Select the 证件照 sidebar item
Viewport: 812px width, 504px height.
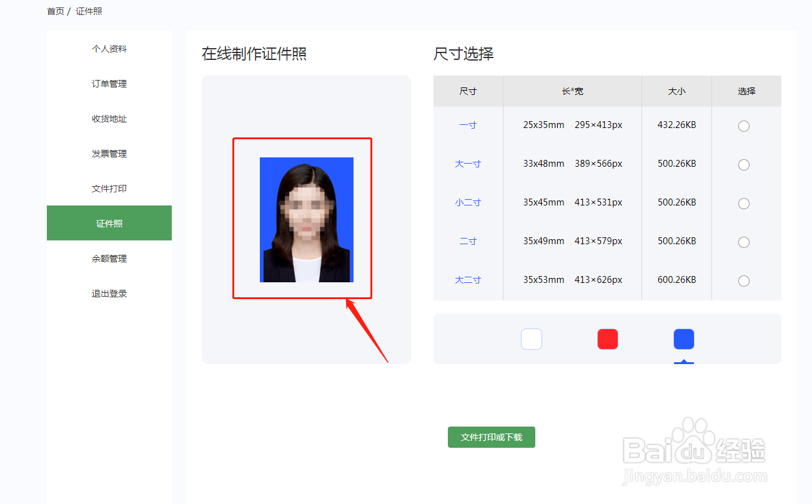(109, 223)
